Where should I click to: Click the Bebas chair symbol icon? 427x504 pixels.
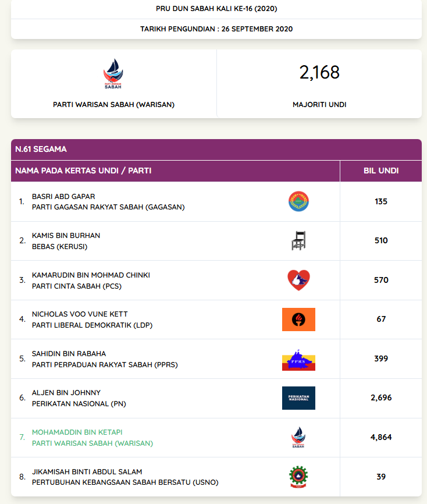tap(298, 240)
